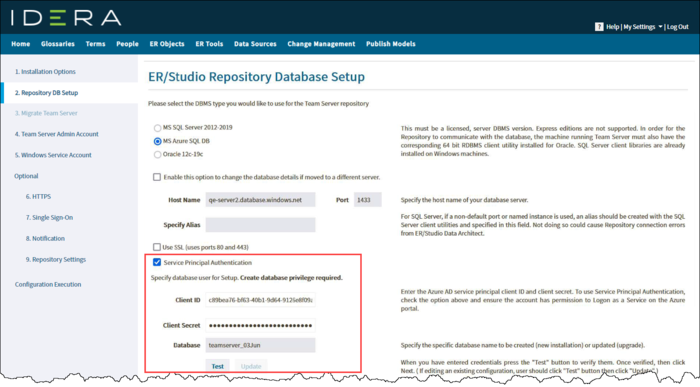
Task: Select step 8. Notification
Action: (45, 238)
